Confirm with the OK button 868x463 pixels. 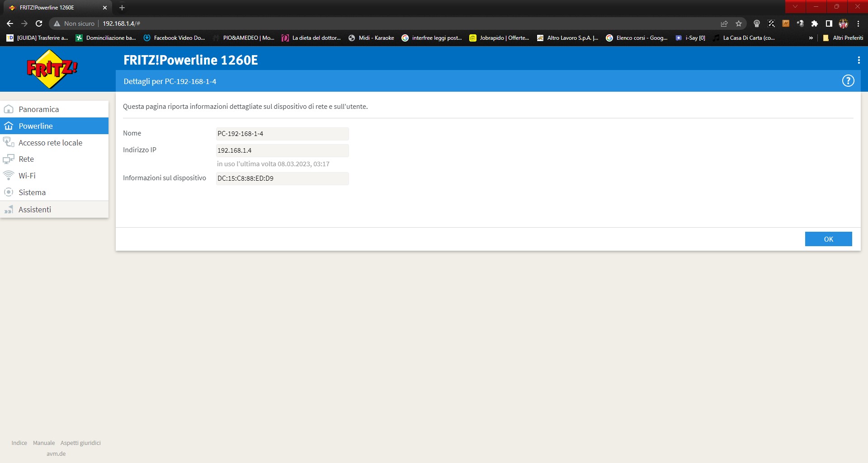tap(828, 239)
